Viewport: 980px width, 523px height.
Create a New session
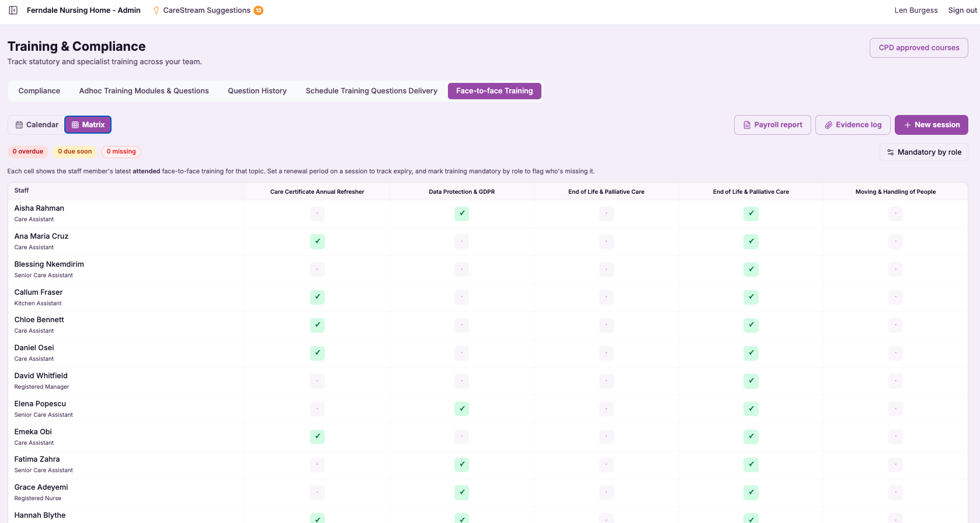(931, 125)
